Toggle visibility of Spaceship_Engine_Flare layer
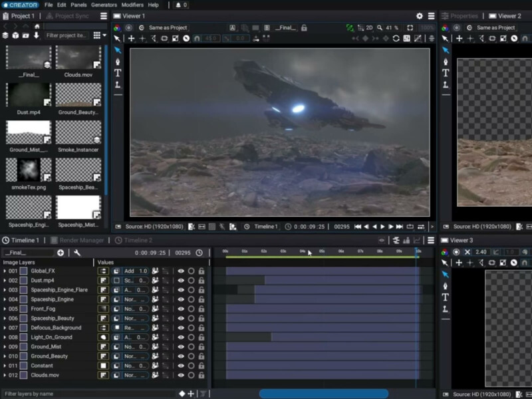The height and width of the screenshot is (399, 532). click(181, 290)
